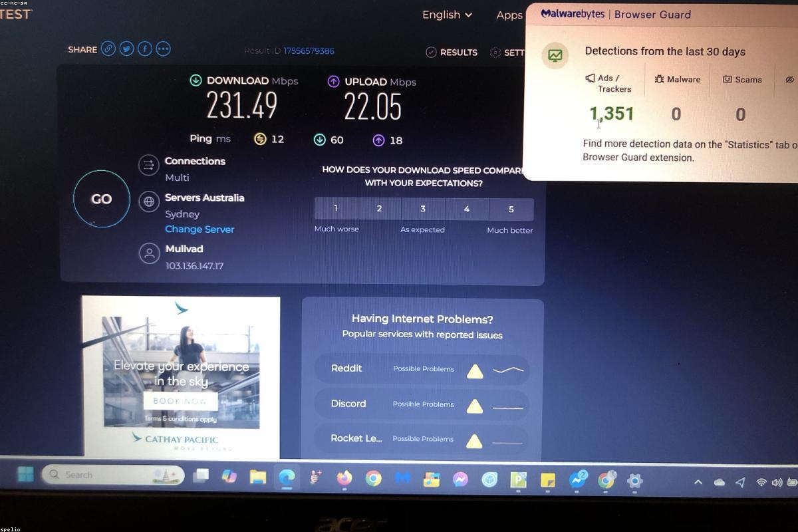
Task: Click the Sydney server name
Action: pos(182,214)
